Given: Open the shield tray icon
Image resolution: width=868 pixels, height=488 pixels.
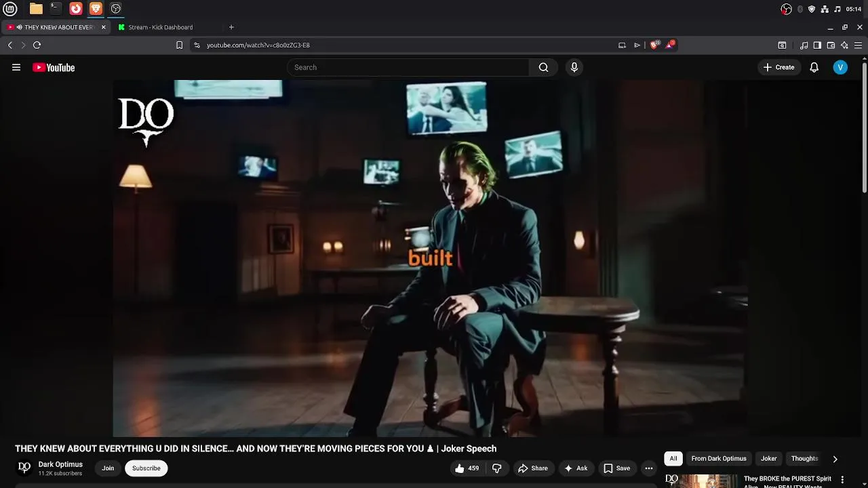Looking at the screenshot, I should point(812,9).
